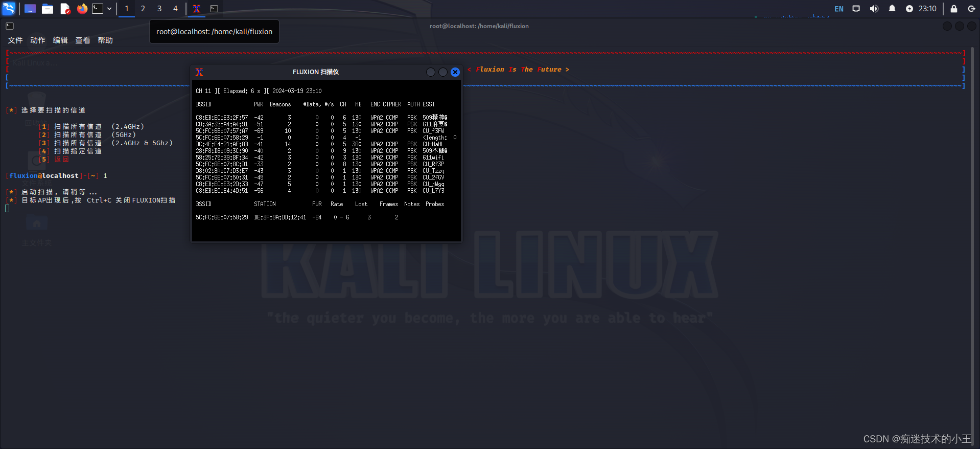Viewport: 980px width, 449px height.
Task: Lock the screen with padlock icon
Action: click(x=954, y=9)
